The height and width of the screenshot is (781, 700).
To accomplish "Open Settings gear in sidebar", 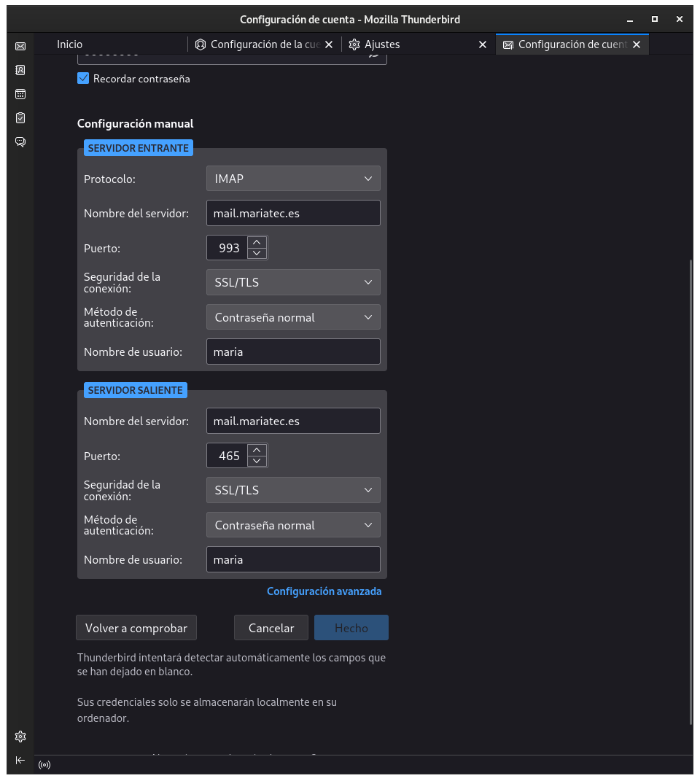I will coord(20,736).
